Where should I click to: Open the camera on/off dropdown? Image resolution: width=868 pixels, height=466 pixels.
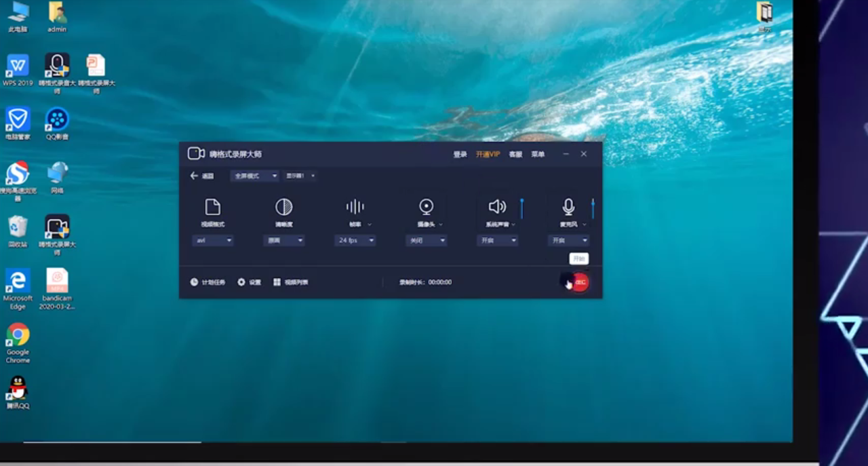pyautogui.click(x=426, y=240)
